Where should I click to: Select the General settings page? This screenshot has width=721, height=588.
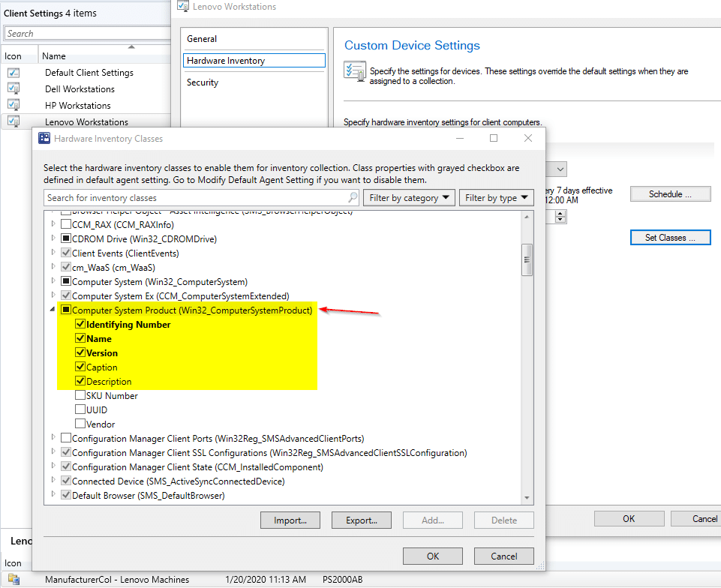(202, 39)
